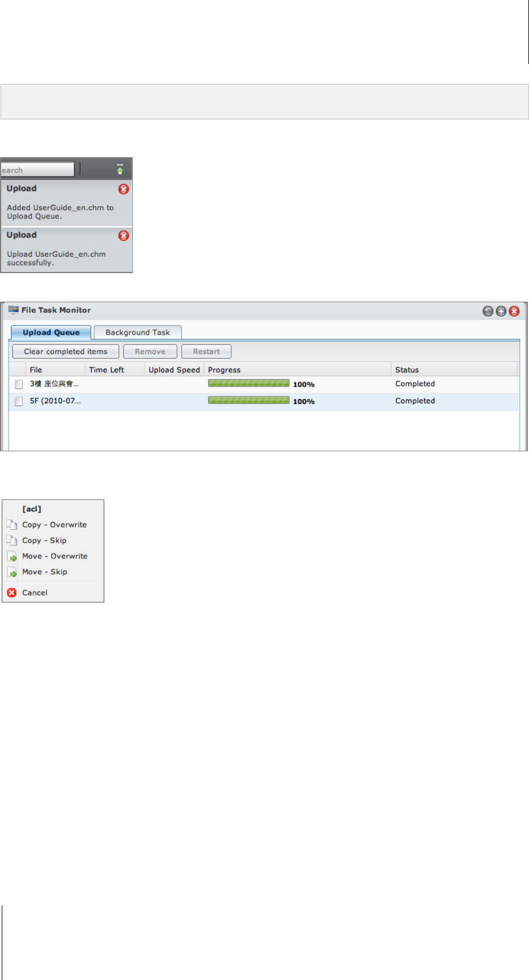
Task: Switch to the Upload Queue tab
Action: [x=51, y=332]
